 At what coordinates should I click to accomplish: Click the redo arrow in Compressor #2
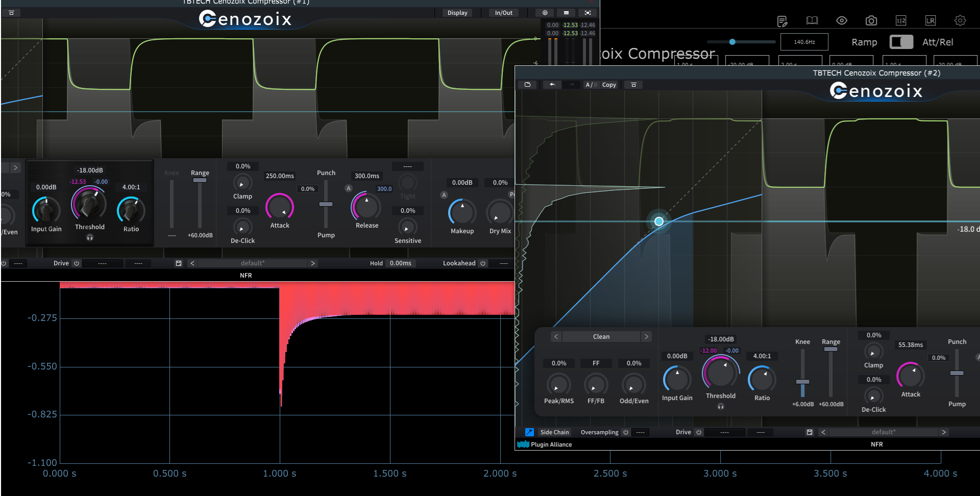pyautogui.click(x=572, y=85)
